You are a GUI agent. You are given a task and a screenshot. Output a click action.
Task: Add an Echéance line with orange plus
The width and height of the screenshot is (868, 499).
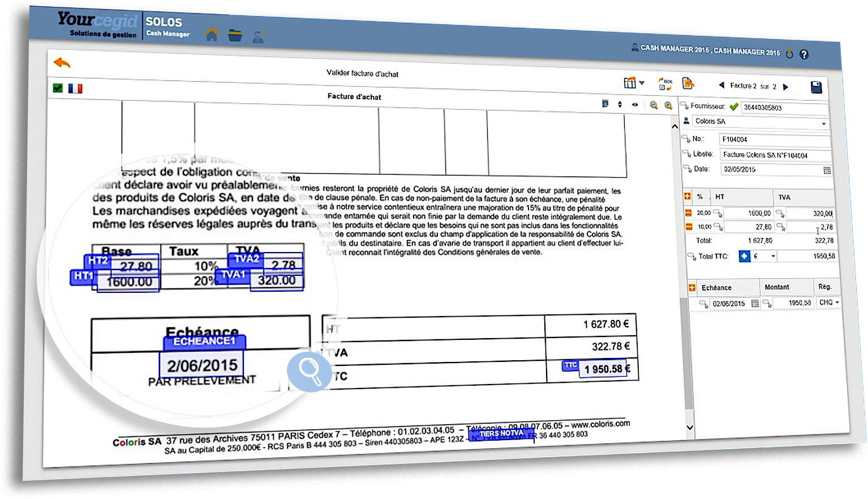pyautogui.click(x=691, y=288)
